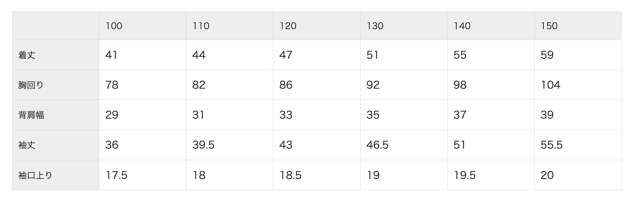
Task: Click the 胸回り row label
Action: point(31,85)
